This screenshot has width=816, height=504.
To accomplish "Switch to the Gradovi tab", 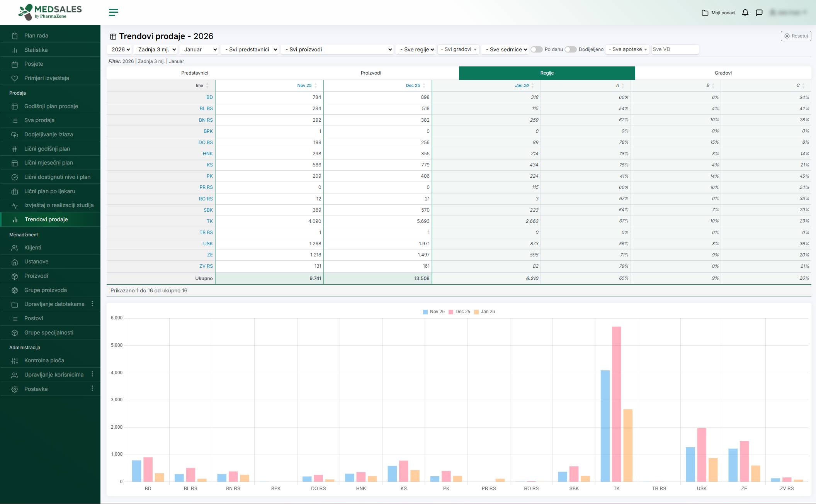I will (723, 73).
